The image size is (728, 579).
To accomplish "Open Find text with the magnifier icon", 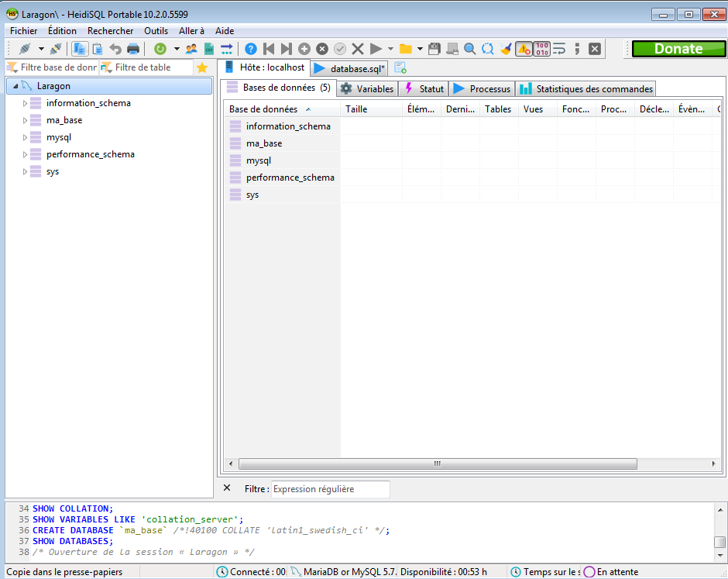I will [470, 49].
